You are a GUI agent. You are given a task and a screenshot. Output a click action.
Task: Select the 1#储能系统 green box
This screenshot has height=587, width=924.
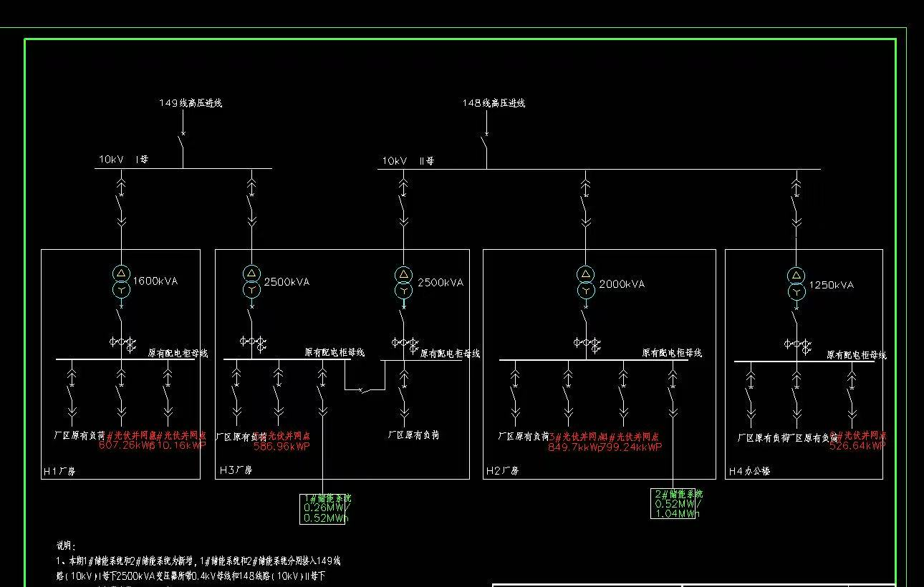click(x=323, y=509)
